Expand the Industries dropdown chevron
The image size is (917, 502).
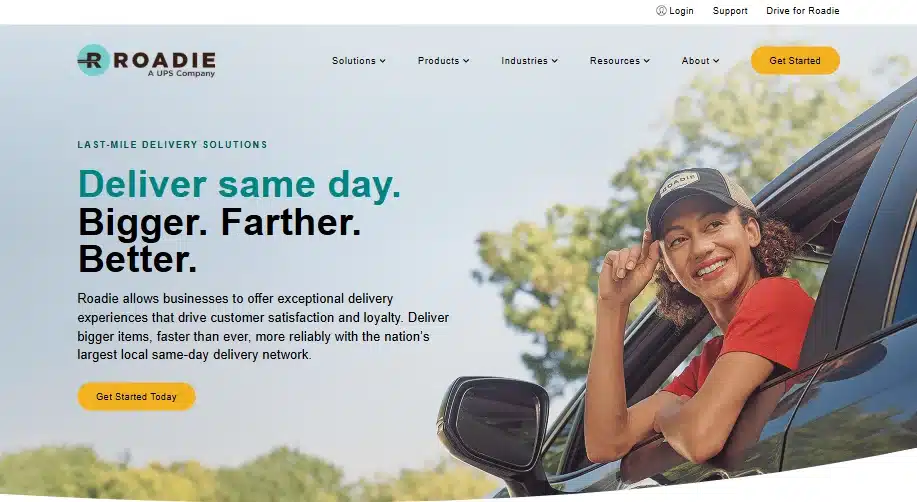554,61
